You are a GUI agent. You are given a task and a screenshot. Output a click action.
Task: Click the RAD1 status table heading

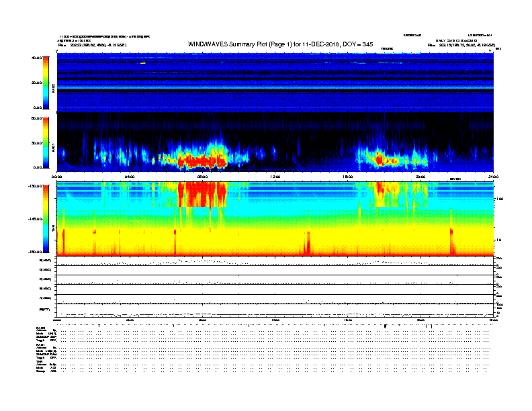click(40, 345)
